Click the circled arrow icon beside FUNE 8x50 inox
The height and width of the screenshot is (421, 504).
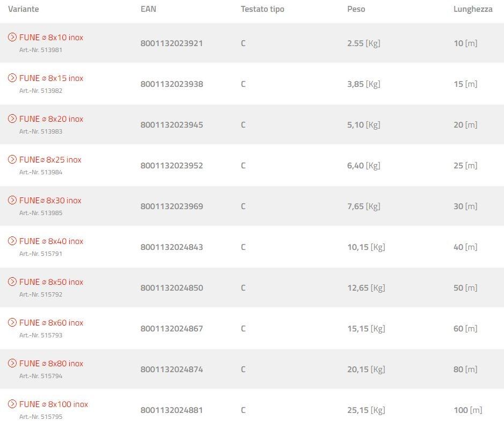12,282
